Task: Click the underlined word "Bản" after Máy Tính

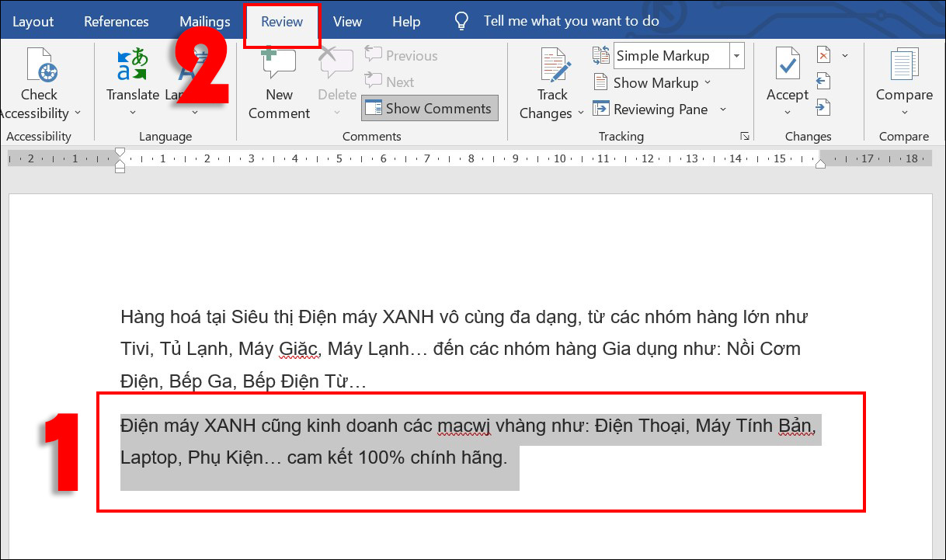Action: 795,426
